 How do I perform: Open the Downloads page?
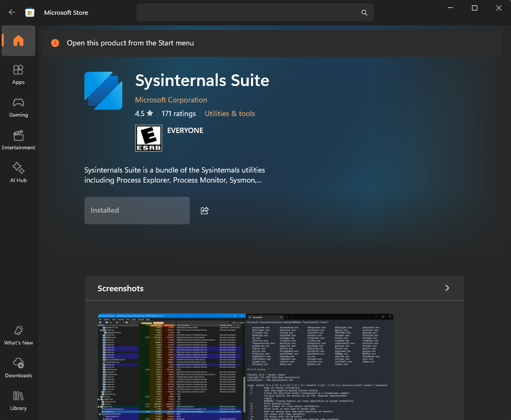coord(18,368)
